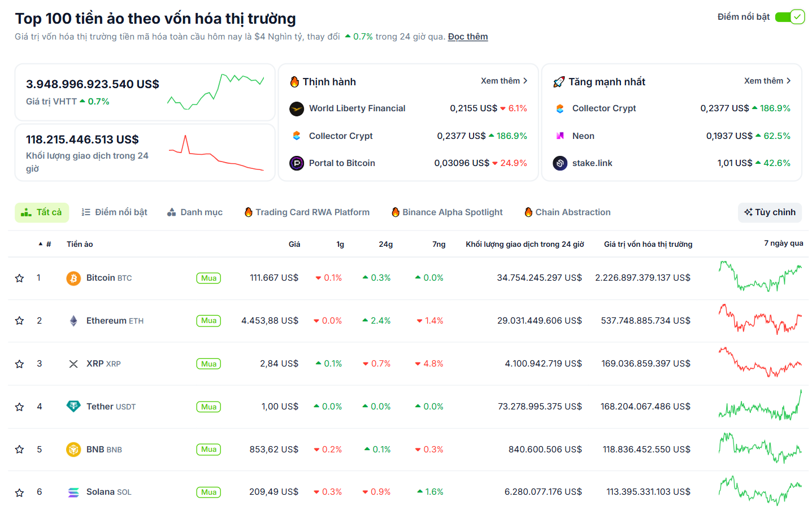Click the Đọc thêm link
Screen dimensions: 812x510
[467, 36]
